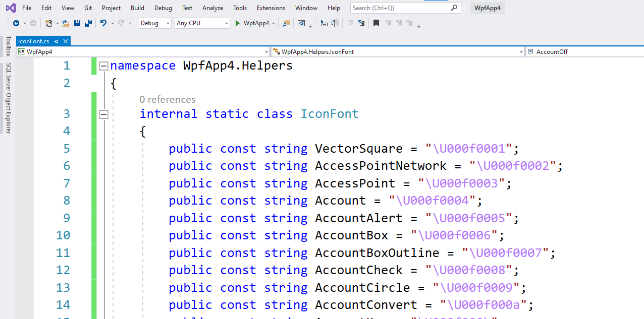The width and height of the screenshot is (644, 319).
Task: Click the AccountBoxOutline constant name
Action: [377, 252]
